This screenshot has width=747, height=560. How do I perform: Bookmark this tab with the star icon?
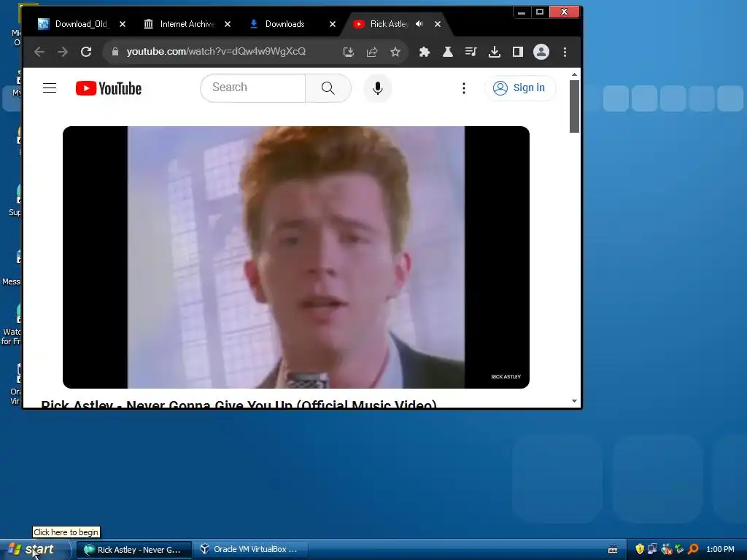tap(395, 52)
